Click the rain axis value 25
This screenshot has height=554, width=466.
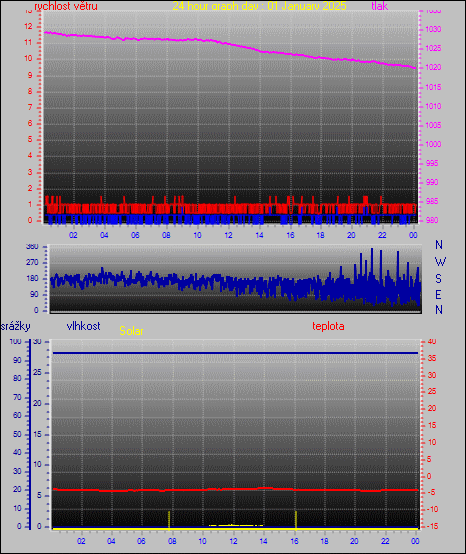37,372
